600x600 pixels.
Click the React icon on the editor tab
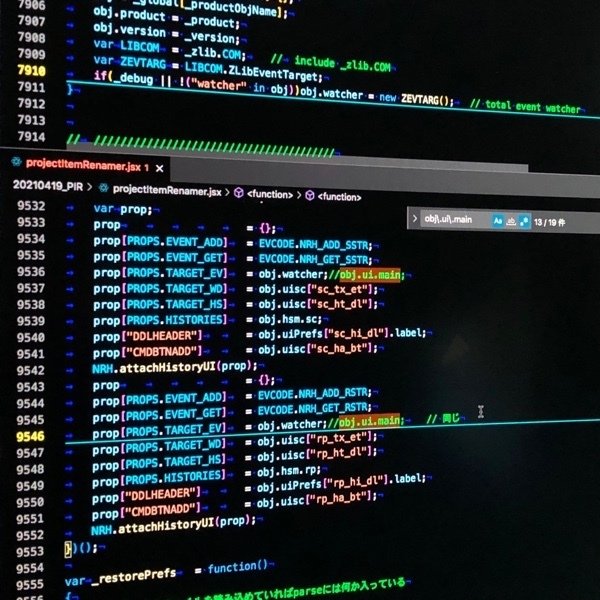(x=16, y=162)
